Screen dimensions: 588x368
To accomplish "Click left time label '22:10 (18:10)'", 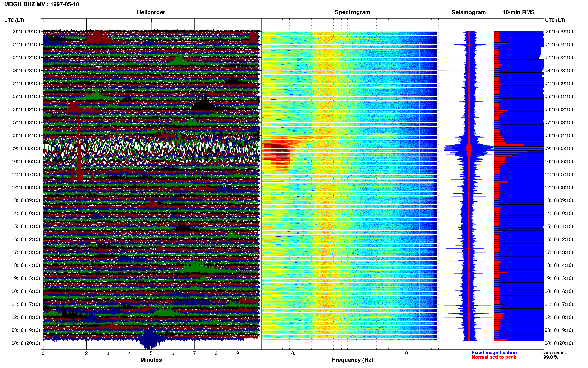I will pos(26,317).
